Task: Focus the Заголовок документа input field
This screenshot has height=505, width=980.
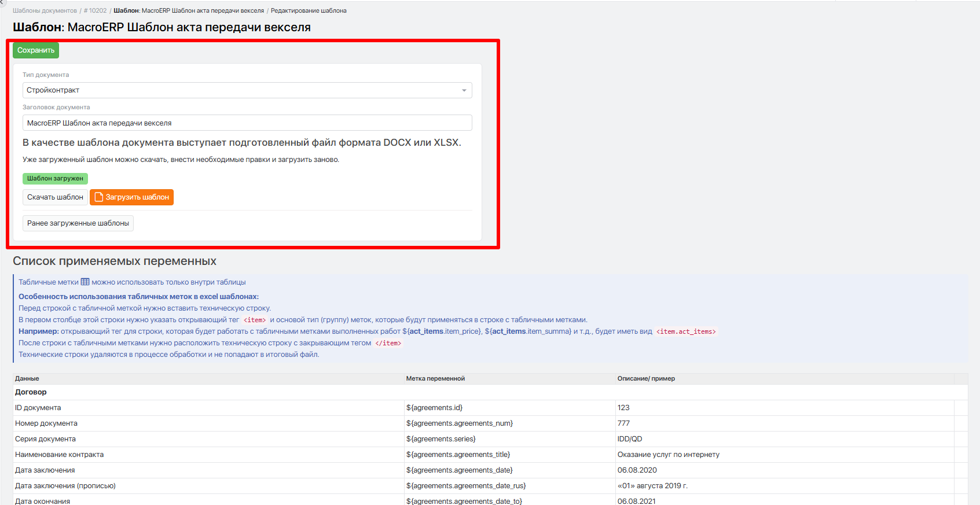Action: (247, 123)
